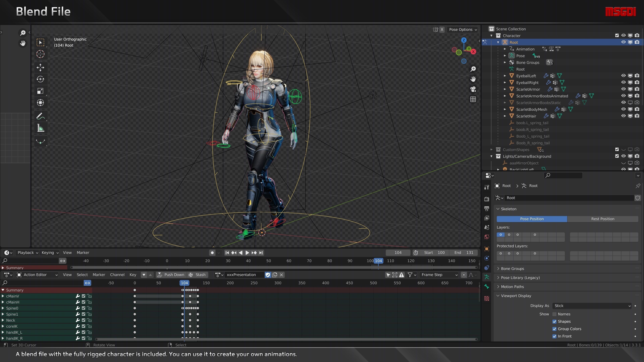Image resolution: width=644 pixels, height=362 pixels.
Task: Toggle fake user shield for xxxPresentation action
Action: pyautogui.click(x=268, y=275)
